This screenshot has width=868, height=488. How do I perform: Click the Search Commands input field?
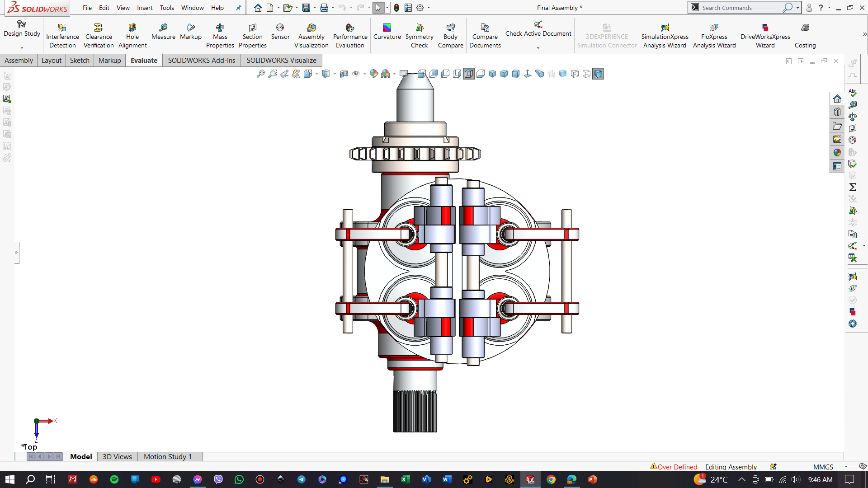741,8
